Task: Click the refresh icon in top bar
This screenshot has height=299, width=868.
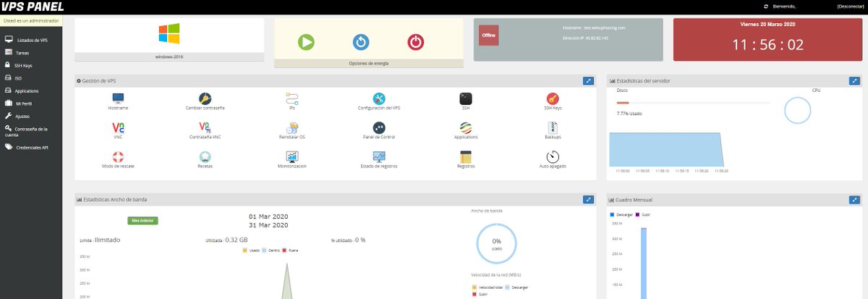Action: coord(766,7)
